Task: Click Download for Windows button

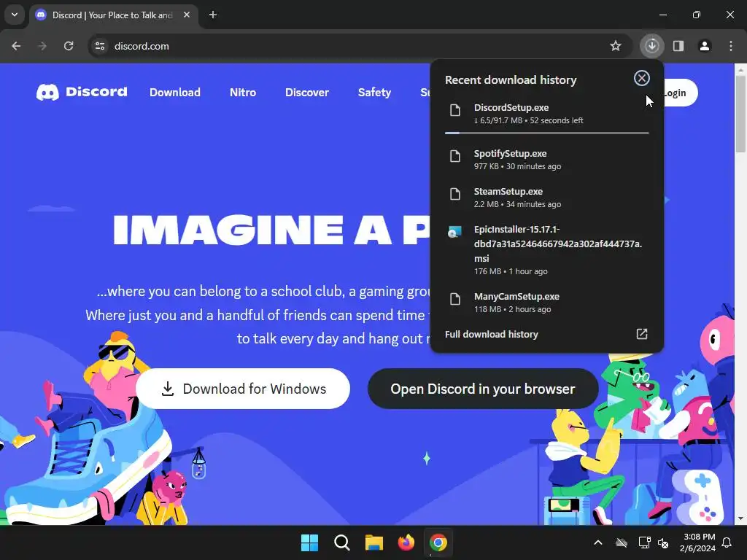Action: tap(243, 389)
